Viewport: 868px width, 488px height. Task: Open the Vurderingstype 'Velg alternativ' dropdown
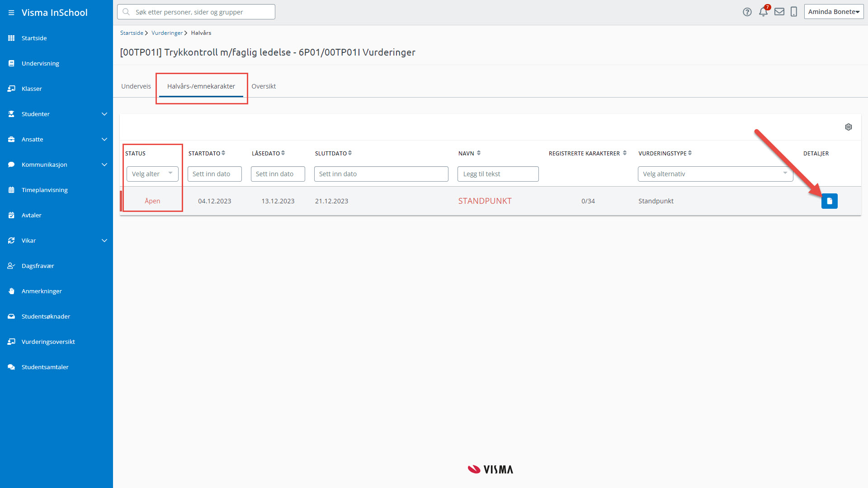[715, 174]
